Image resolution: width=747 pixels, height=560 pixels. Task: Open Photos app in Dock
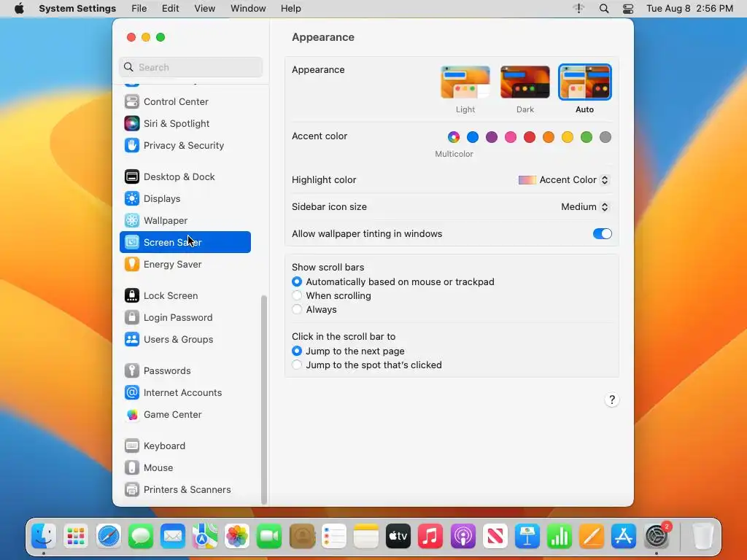click(x=237, y=536)
